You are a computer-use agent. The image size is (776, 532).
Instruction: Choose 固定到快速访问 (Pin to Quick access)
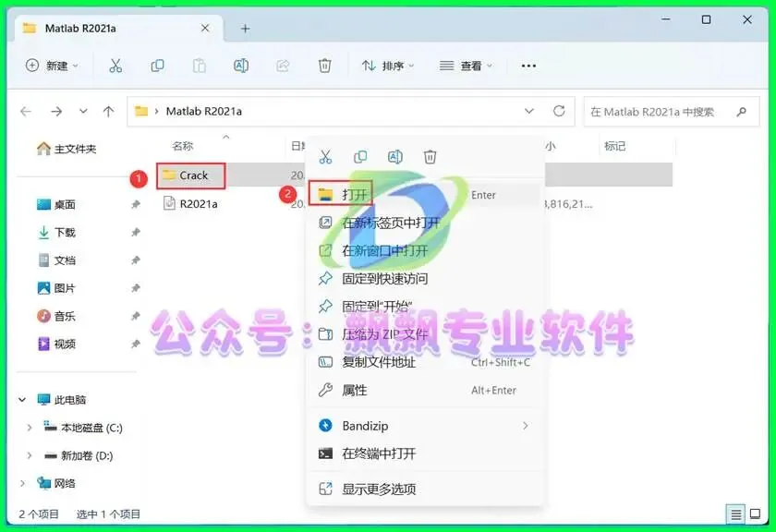(x=425, y=278)
